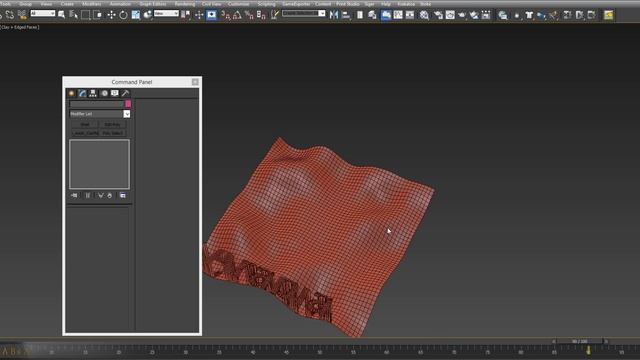Activate the Select and Scale tool

tap(136, 15)
